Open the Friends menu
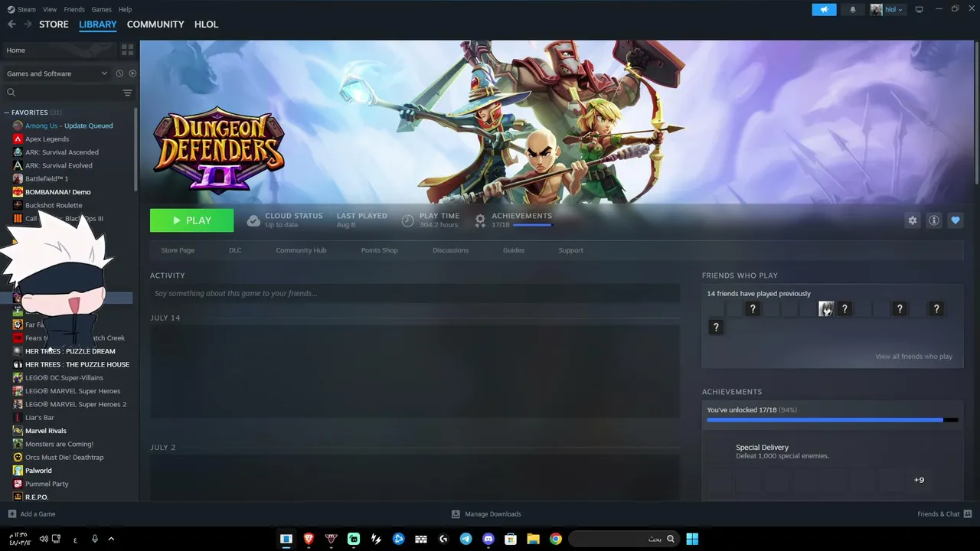 [x=74, y=9]
